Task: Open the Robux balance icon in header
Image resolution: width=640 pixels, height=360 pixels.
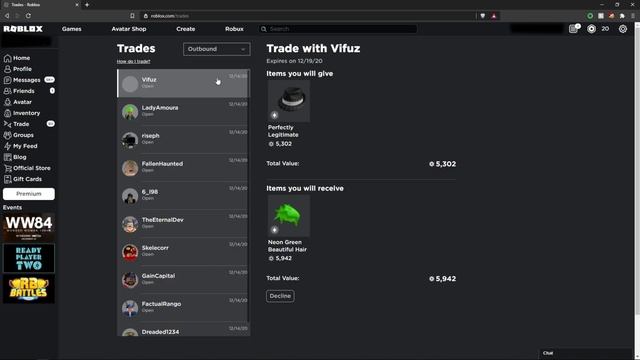Action: tap(591, 29)
